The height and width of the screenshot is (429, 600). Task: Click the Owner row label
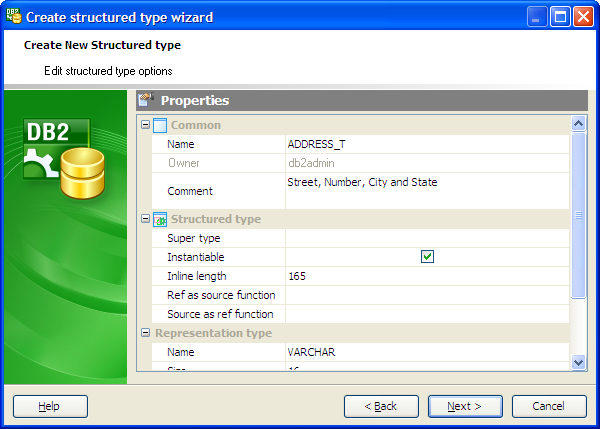pyautogui.click(x=184, y=163)
